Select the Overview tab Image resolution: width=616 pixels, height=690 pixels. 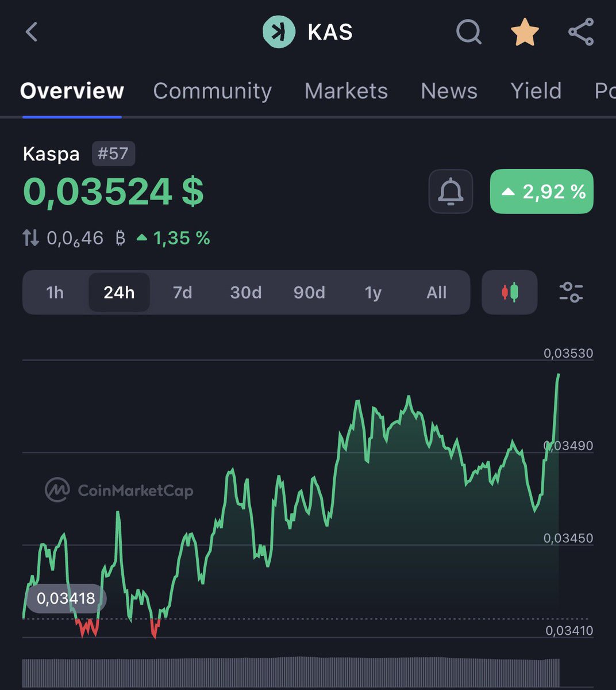pyautogui.click(x=72, y=91)
